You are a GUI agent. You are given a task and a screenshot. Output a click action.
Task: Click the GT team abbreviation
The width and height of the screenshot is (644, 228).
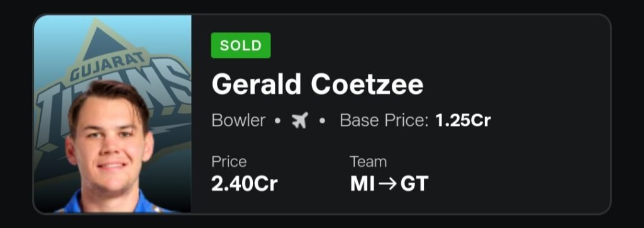tap(414, 184)
